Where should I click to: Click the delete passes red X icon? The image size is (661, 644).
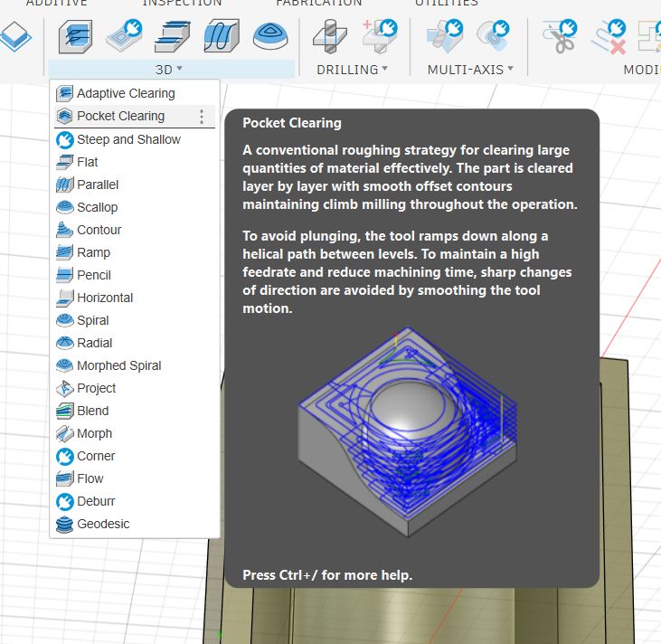pos(609,37)
